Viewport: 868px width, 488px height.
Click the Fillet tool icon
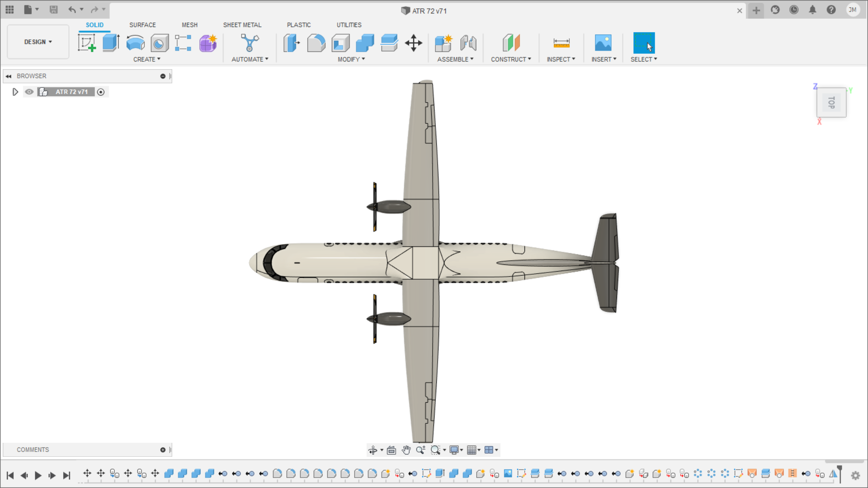coord(316,43)
